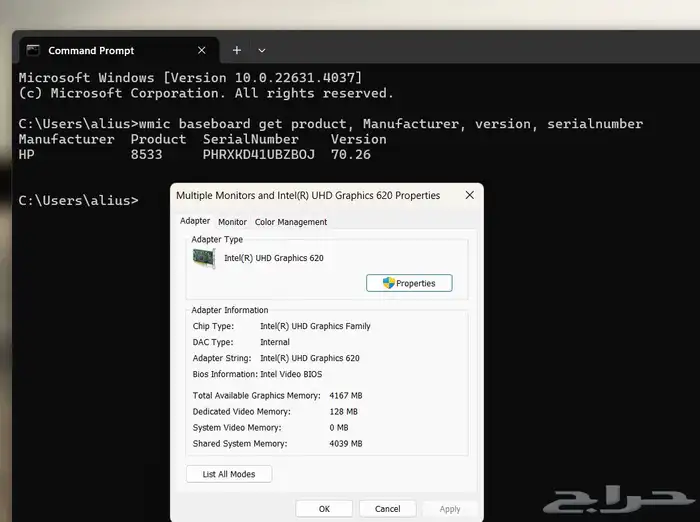This screenshot has height=522, width=700.
Task: Confirm the dialog with OK
Action: 325,509
